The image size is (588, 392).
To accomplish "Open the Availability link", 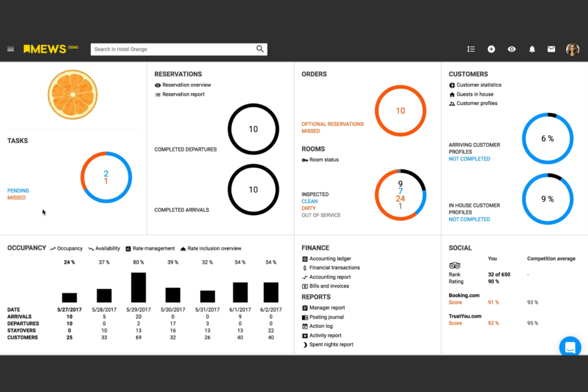I will tap(107, 249).
